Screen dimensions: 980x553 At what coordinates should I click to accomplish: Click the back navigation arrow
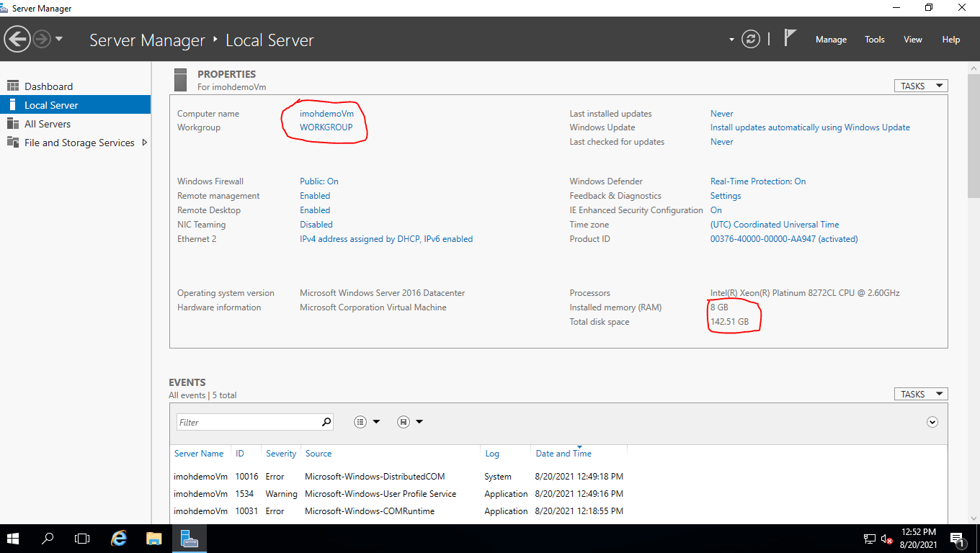(17, 39)
